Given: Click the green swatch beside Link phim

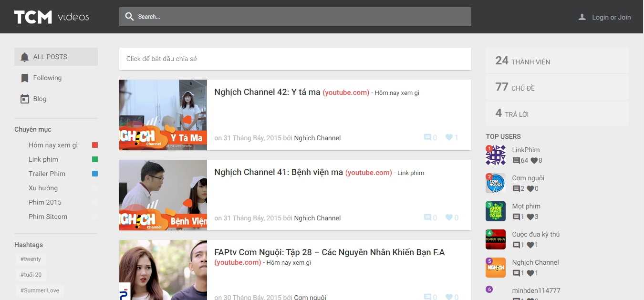Looking at the screenshot, I should [95, 159].
